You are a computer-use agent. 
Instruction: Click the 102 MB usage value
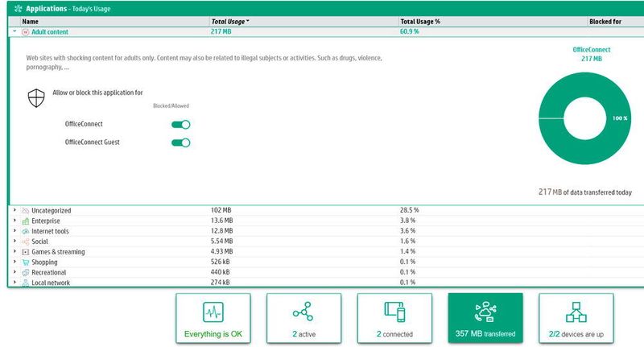pyautogui.click(x=221, y=210)
